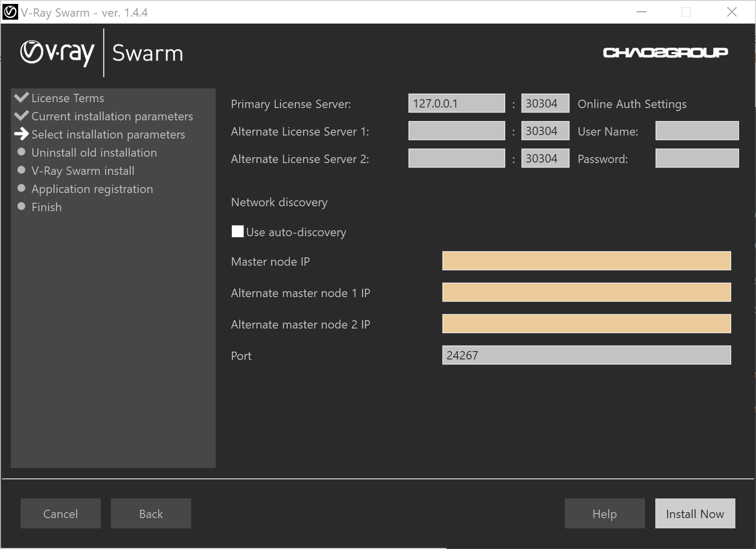
Task: Focus the Alternate License Server 1 address field
Action: (457, 131)
